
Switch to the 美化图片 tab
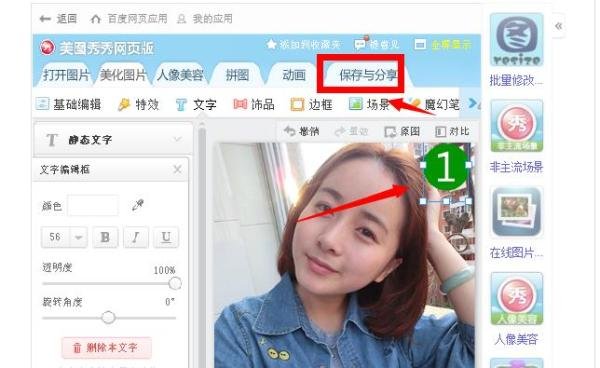[123, 75]
